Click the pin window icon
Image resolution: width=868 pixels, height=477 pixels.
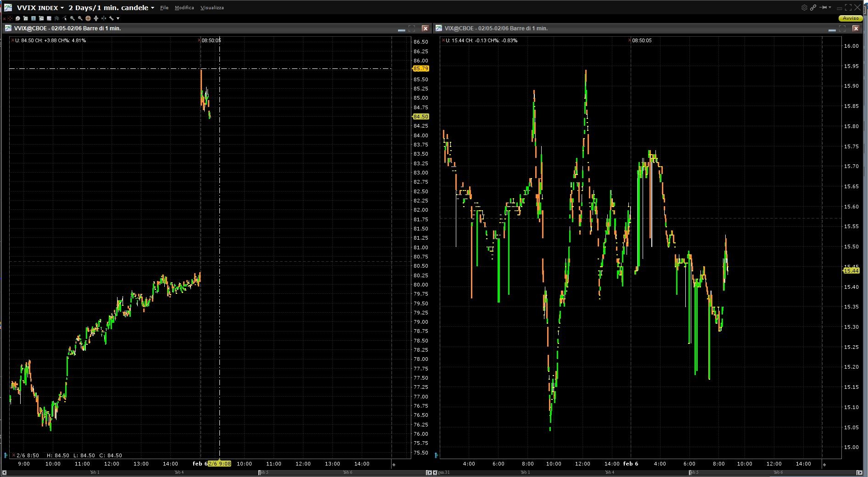pyautogui.click(x=824, y=7)
